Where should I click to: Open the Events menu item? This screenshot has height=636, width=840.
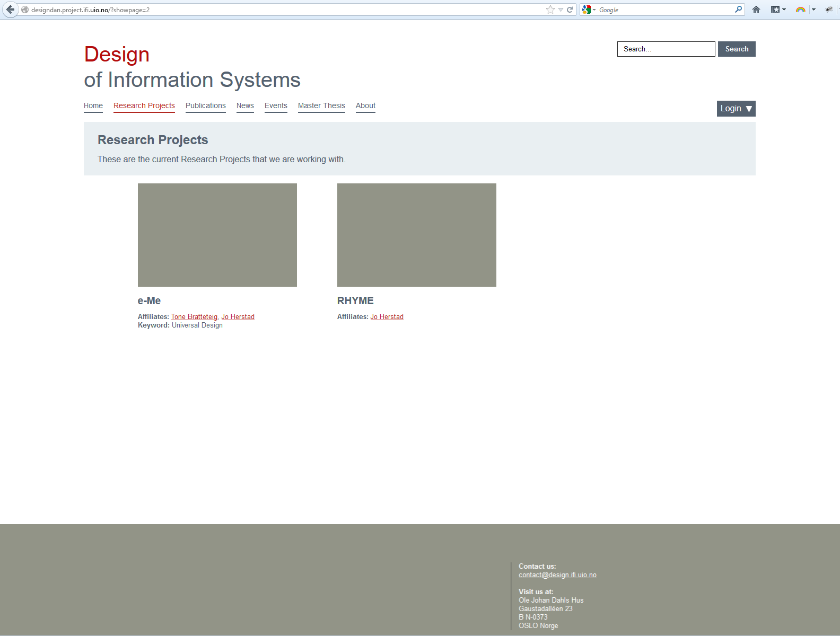[x=276, y=105]
